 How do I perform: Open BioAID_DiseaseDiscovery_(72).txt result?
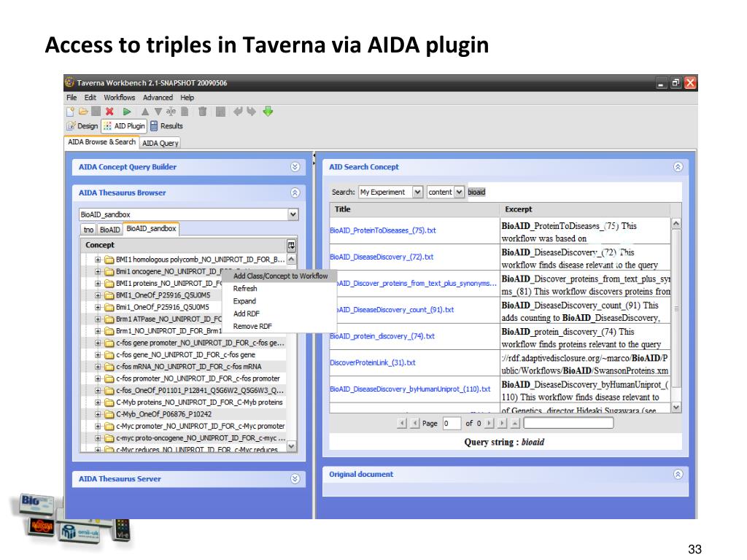(x=382, y=257)
